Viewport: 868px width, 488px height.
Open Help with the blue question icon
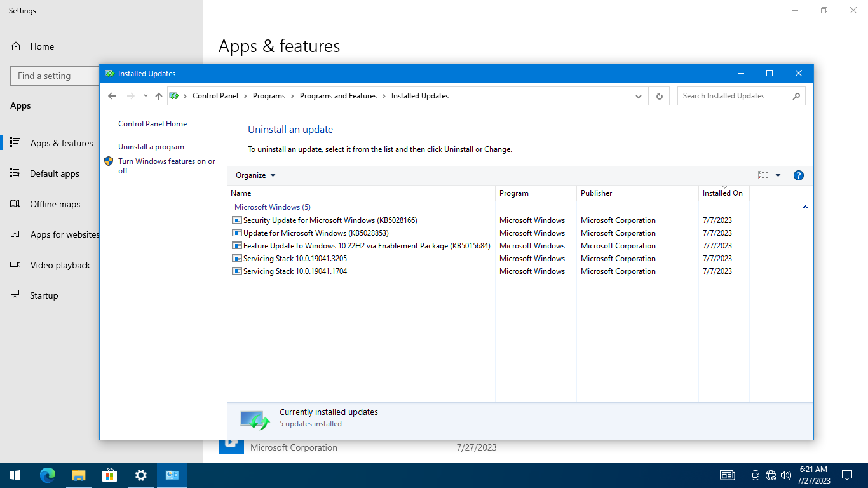tap(799, 175)
